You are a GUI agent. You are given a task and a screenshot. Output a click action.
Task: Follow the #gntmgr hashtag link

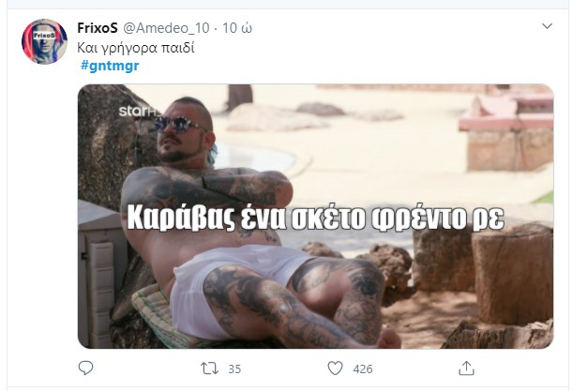click(110, 66)
